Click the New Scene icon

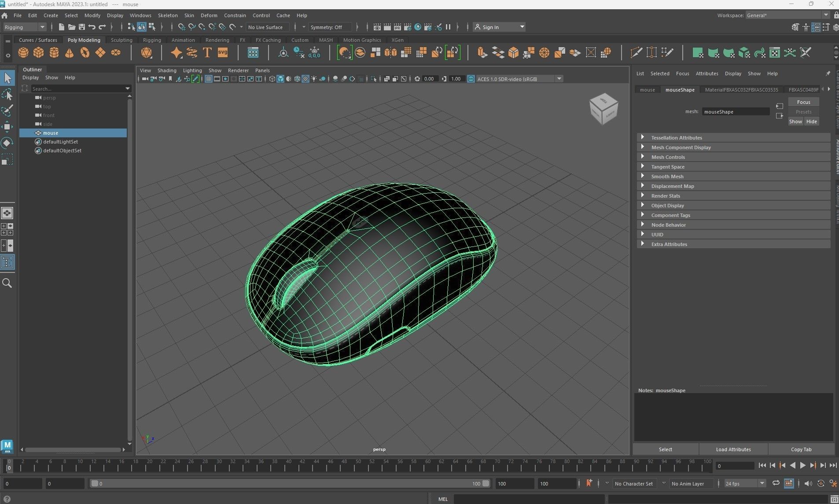pyautogui.click(x=61, y=27)
